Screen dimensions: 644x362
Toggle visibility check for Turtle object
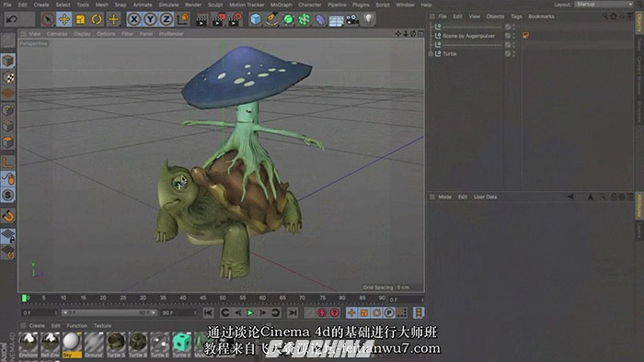click(508, 53)
